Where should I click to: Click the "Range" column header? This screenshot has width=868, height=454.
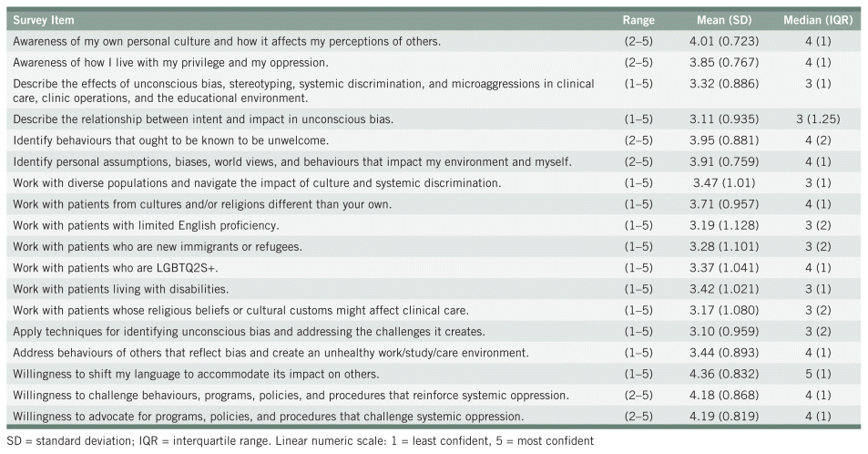(638, 19)
